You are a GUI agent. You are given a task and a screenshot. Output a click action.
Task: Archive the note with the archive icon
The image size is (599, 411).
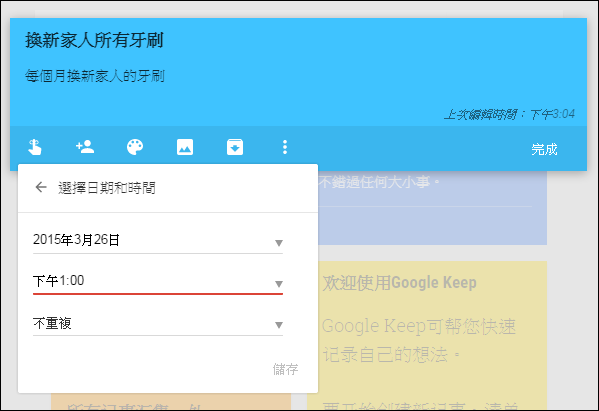(235, 147)
